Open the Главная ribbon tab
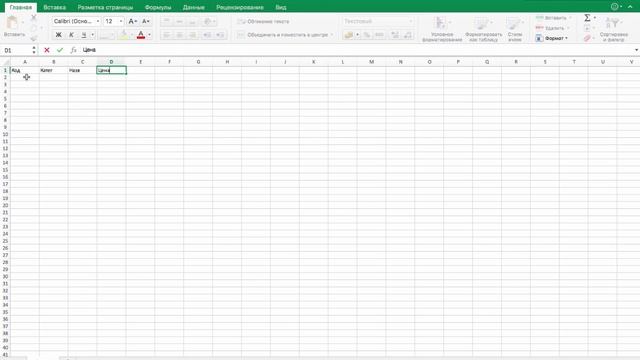Viewport: 640px width, 360px height. (21, 7)
